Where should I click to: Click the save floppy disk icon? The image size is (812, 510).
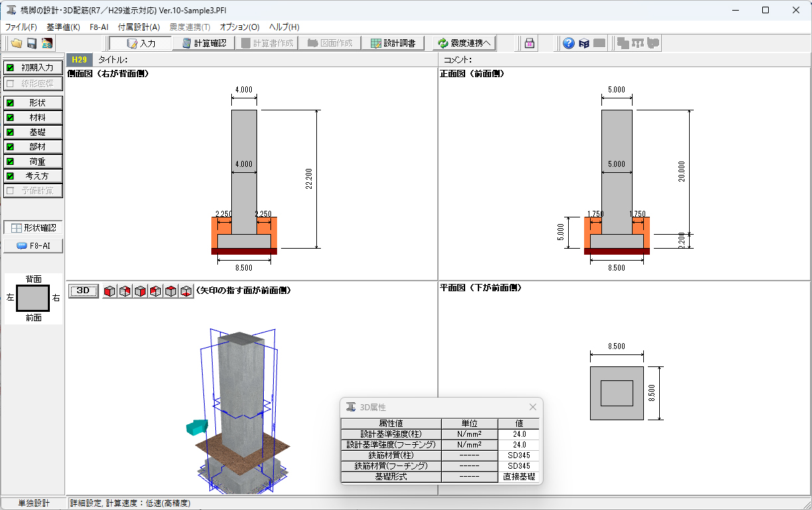point(31,43)
